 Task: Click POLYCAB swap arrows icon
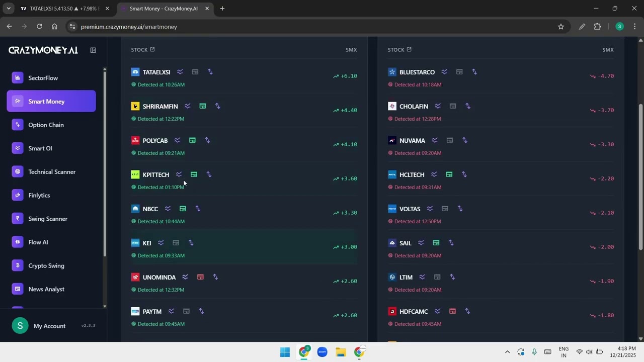[x=207, y=140]
